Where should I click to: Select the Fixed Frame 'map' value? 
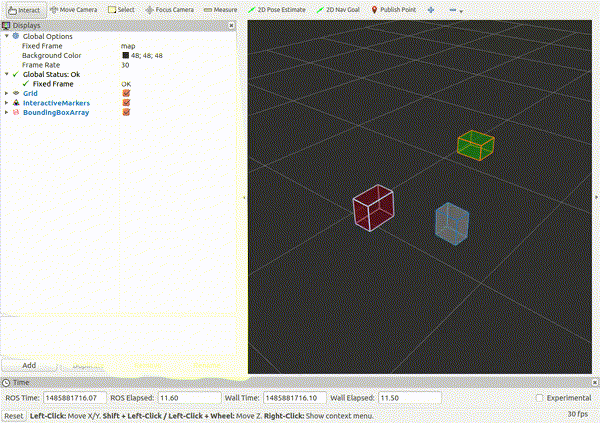tap(128, 46)
